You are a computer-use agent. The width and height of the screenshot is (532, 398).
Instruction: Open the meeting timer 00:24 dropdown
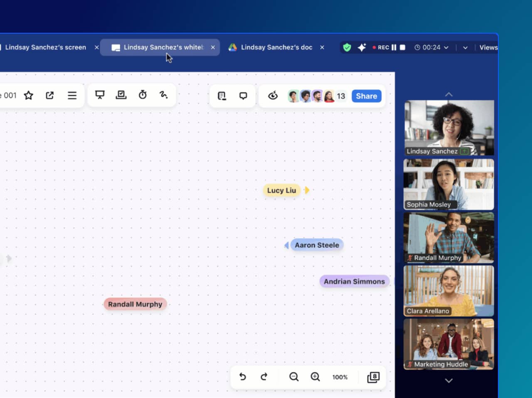(431, 47)
